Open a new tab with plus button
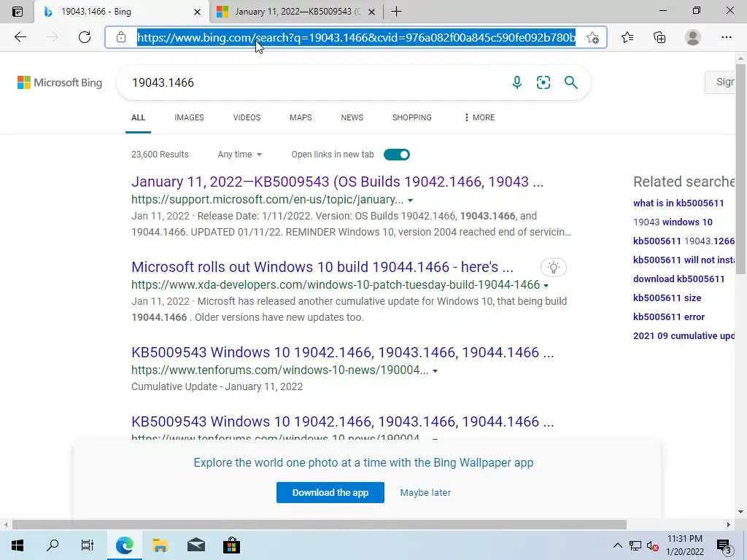 (396, 12)
